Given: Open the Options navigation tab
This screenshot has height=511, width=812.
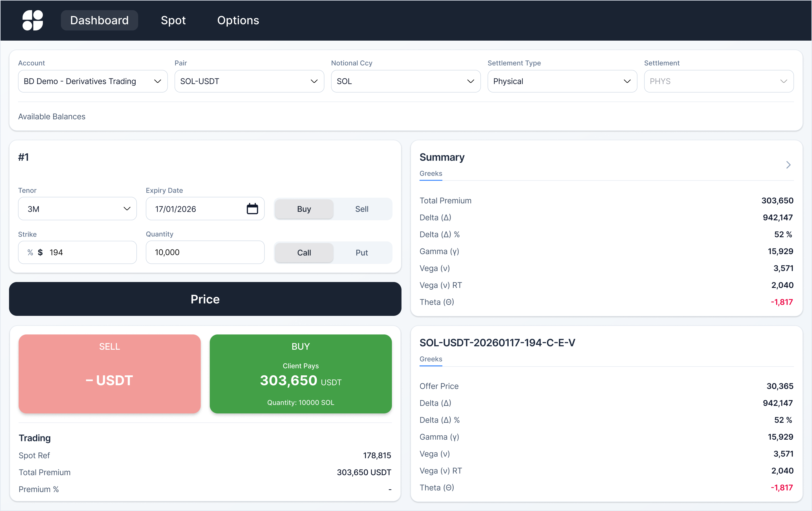Looking at the screenshot, I should 238,20.
